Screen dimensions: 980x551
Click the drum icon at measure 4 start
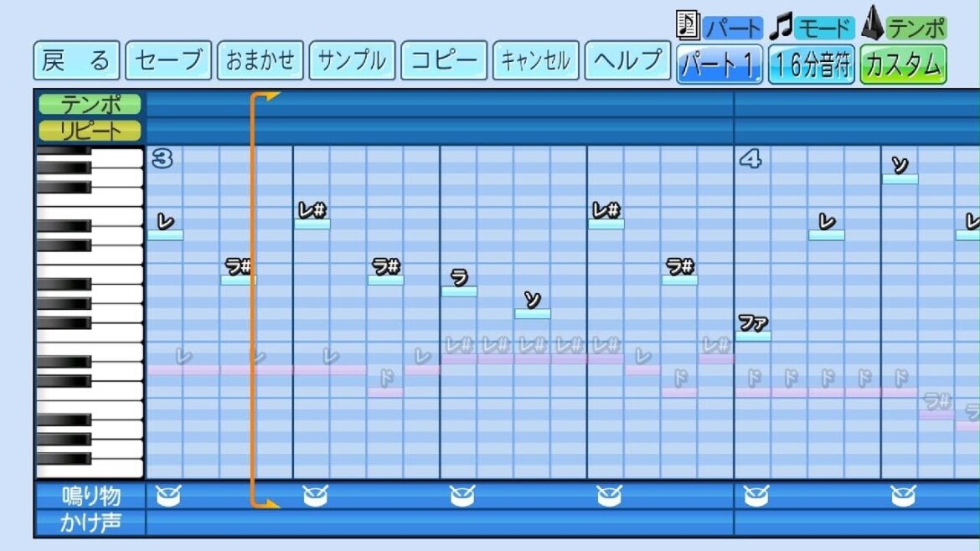(x=756, y=496)
